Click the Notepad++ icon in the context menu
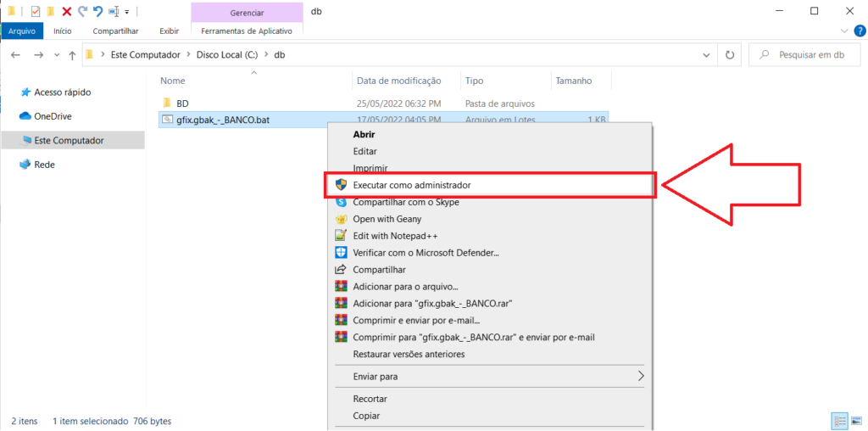 click(341, 236)
